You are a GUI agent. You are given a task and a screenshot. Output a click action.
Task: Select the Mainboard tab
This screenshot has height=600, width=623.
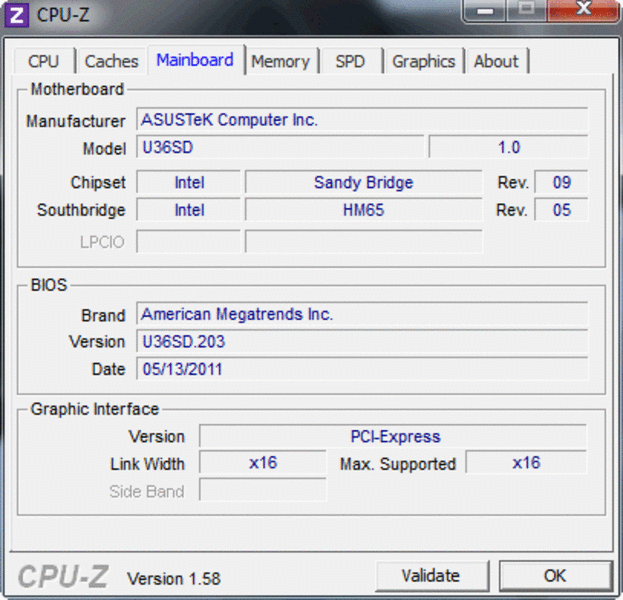[195, 60]
